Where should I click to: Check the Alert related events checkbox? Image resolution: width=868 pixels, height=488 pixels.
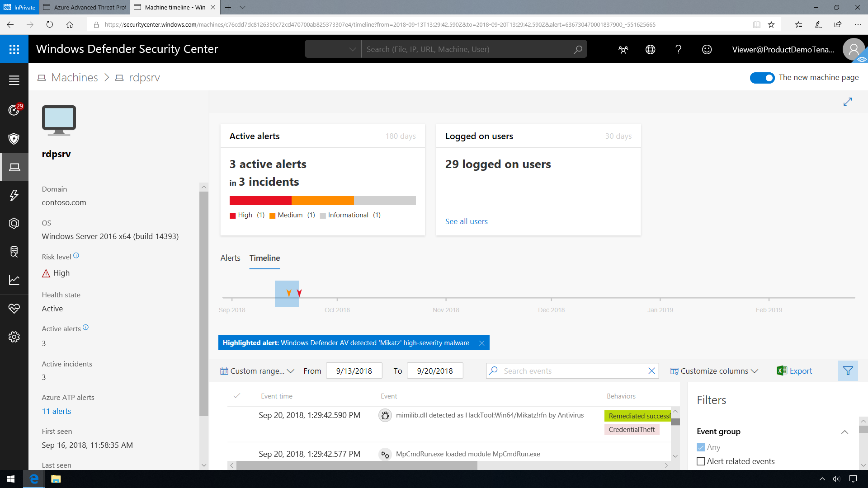click(701, 461)
